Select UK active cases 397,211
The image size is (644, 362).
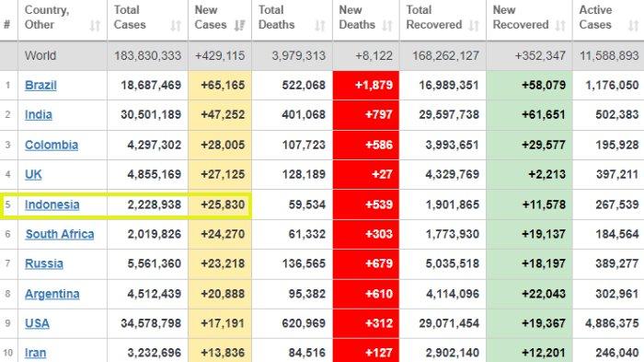(617, 174)
